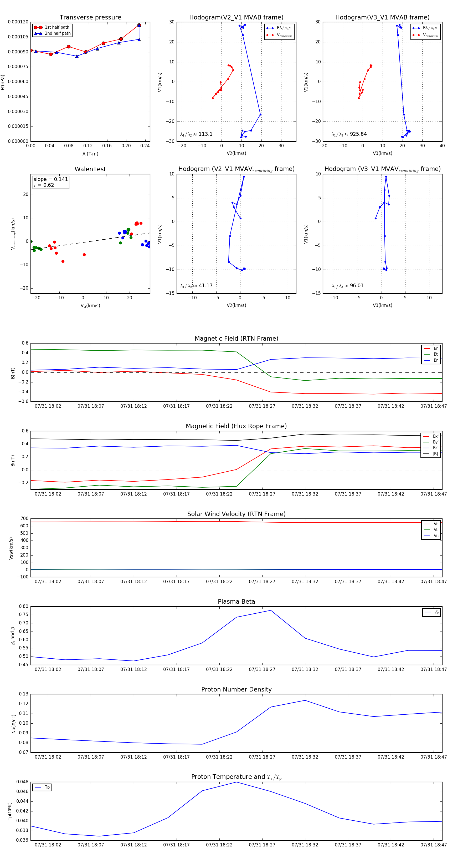Viewport: 473px width, 868px height.
Task: Click the proton density peak near 18:32
Action: tap(305, 700)
